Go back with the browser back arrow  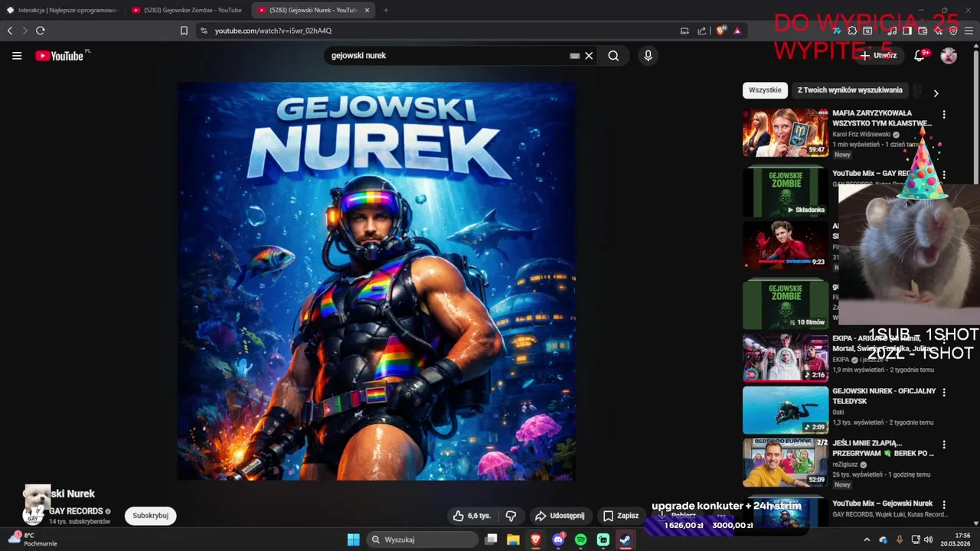click(x=10, y=31)
